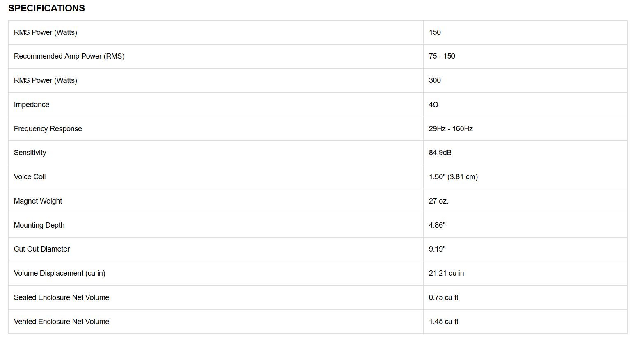Viewport: 644px width, 343px height.
Task: Click the 1.45 cu ft value
Action: 443,322
